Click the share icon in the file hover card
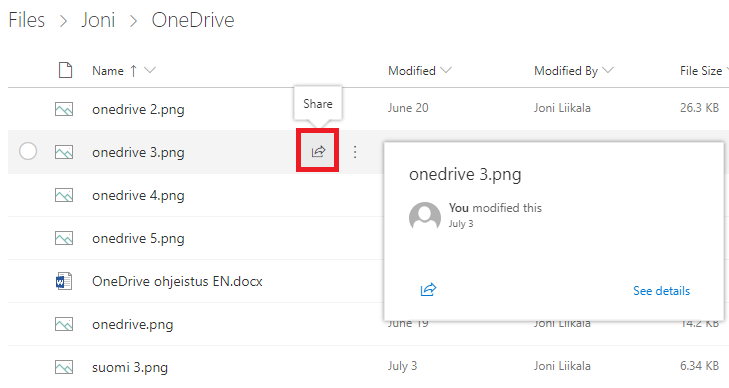 pyautogui.click(x=428, y=290)
